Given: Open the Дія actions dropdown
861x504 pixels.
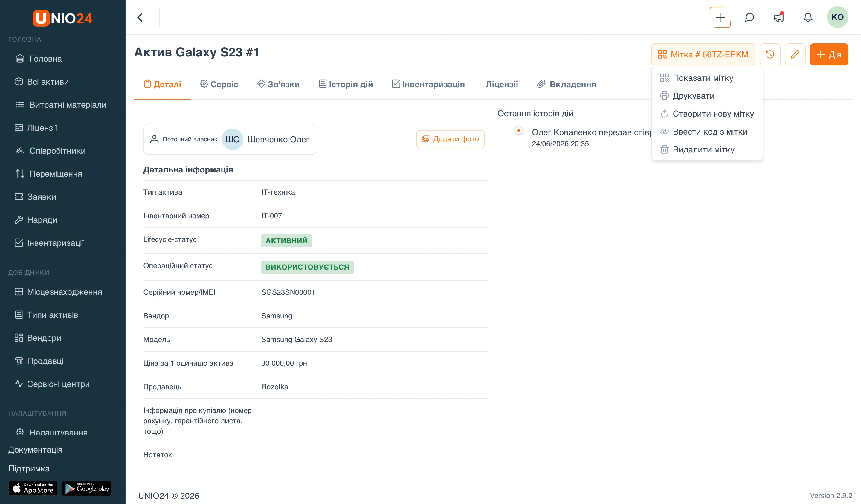Looking at the screenshot, I should point(828,54).
